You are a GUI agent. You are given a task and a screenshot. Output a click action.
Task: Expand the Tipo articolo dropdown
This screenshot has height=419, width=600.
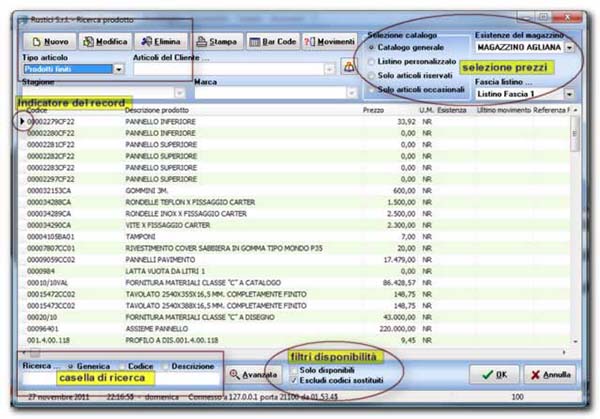132,70
